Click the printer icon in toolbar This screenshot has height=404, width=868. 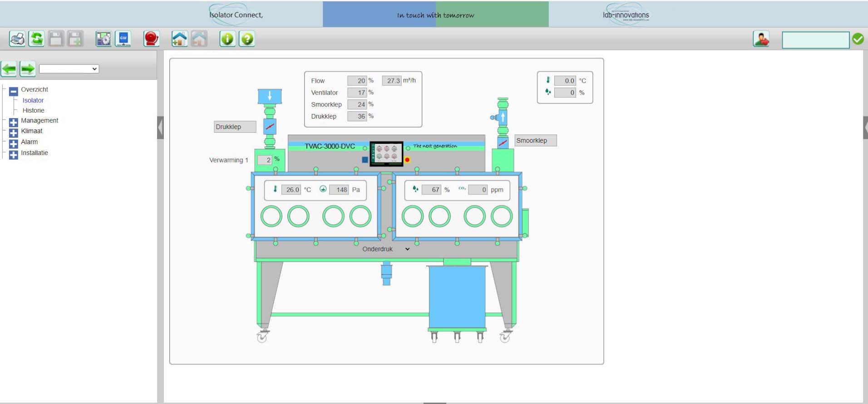(x=17, y=39)
